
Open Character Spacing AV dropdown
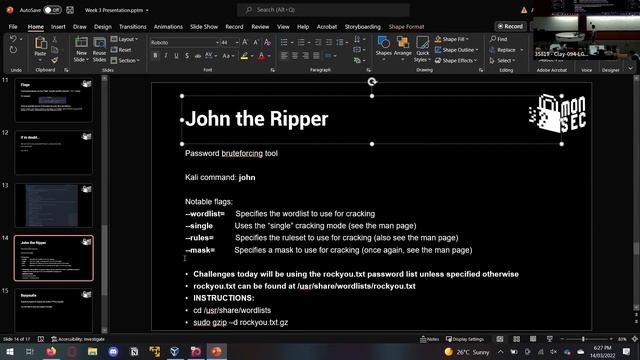coord(211,56)
